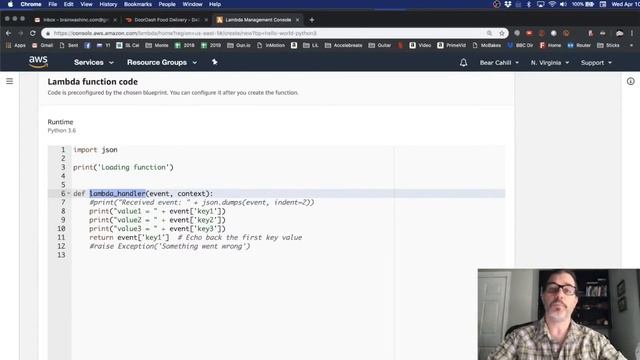Screen dimensions: 640x360
Task: Open the info panel icon on right edge
Action: tap(631, 81)
